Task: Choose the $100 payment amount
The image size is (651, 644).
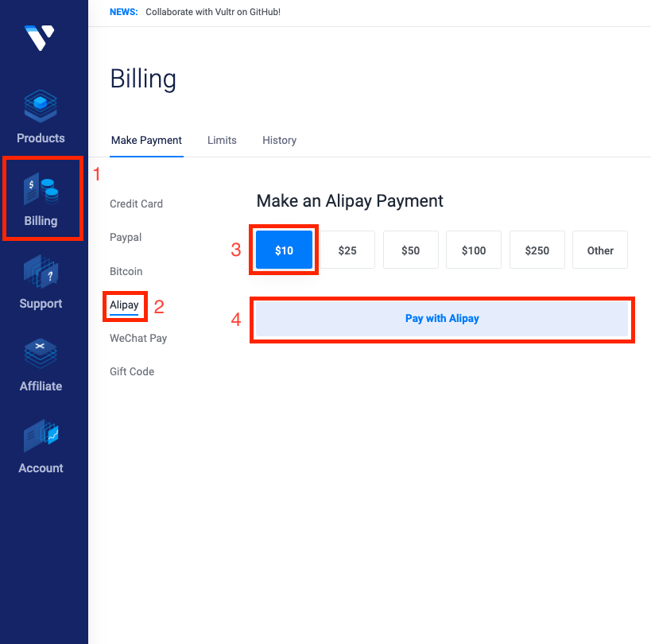Action: pos(474,250)
